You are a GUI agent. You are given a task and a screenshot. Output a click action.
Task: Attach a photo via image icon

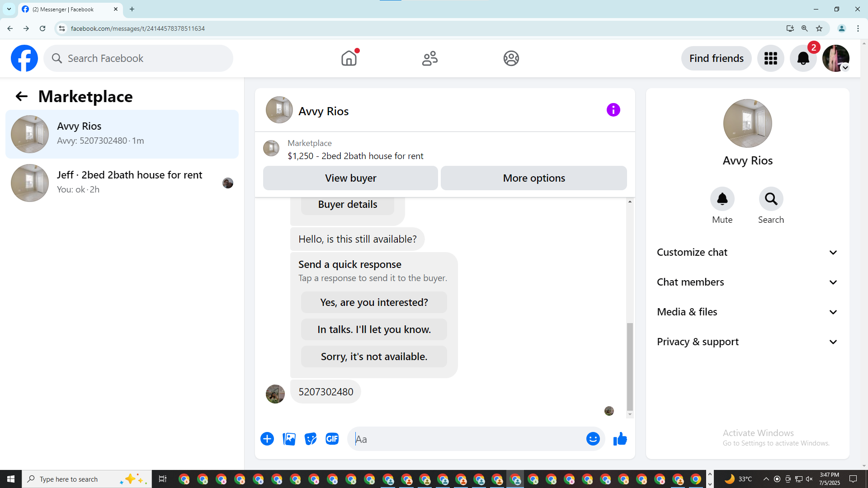tap(289, 439)
